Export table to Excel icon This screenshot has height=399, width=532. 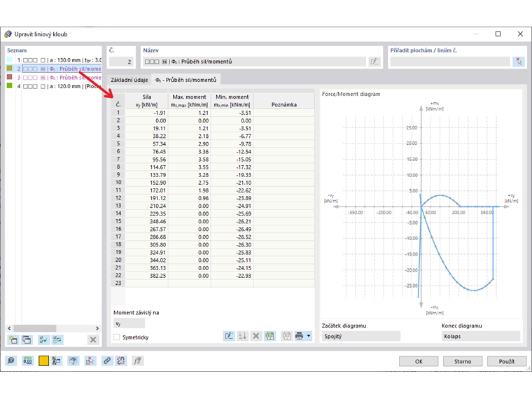(269, 336)
